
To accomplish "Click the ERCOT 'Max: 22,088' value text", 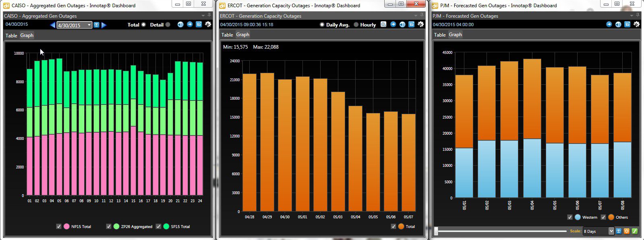I will [266, 47].
